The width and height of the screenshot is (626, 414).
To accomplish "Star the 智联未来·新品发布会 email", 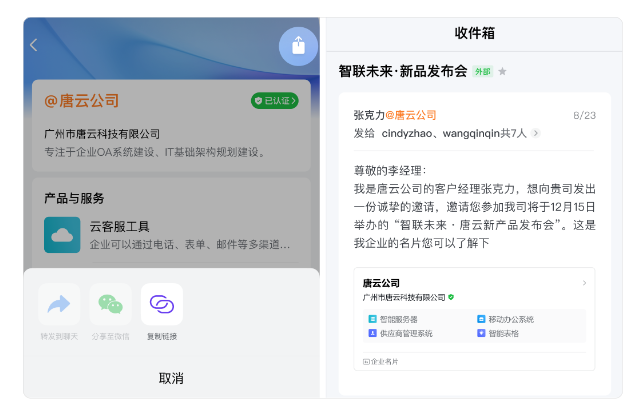I will pos(503,72).
